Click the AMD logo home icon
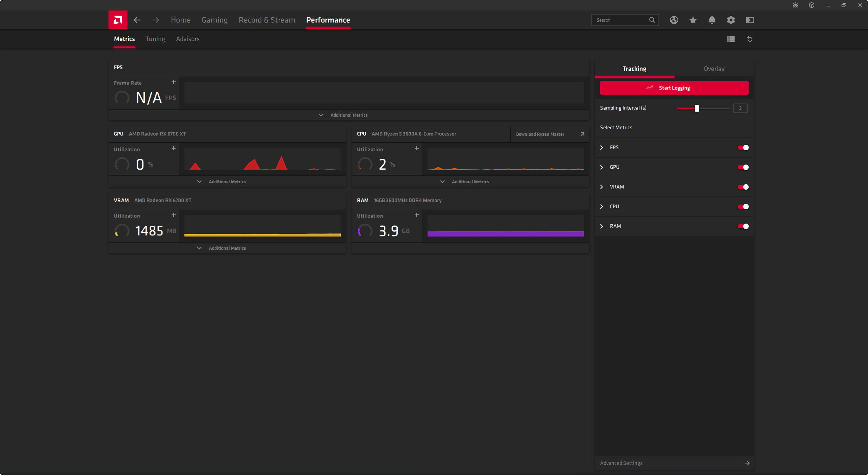Screen dimensions: 868x475 (x=118, y=20)
